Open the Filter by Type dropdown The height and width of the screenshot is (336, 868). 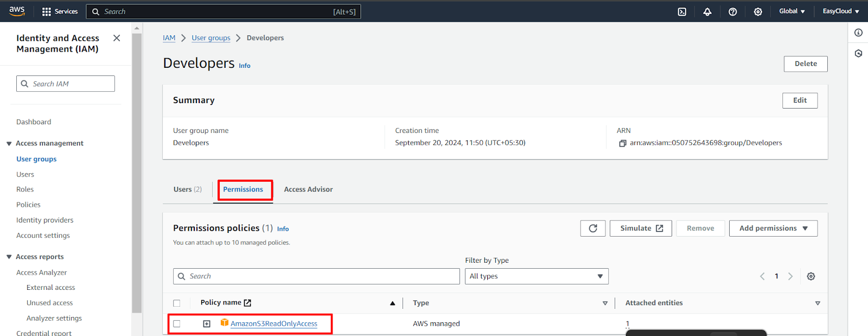[x=537, y=276]
